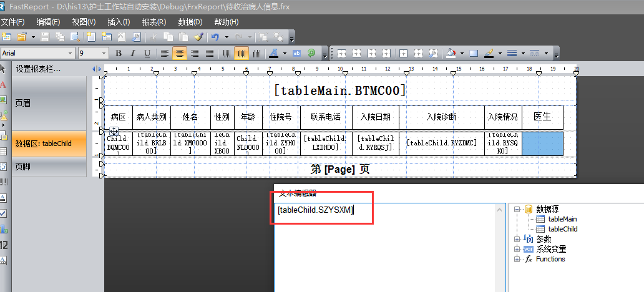Open the recent files dropdown arrow
Screen dimensions: 644x292
33,37
